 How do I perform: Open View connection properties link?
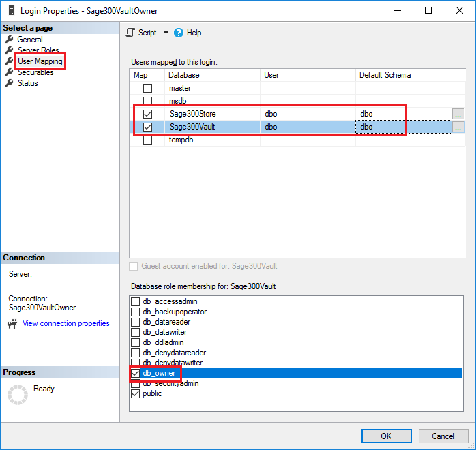click(x=66, y=323)
